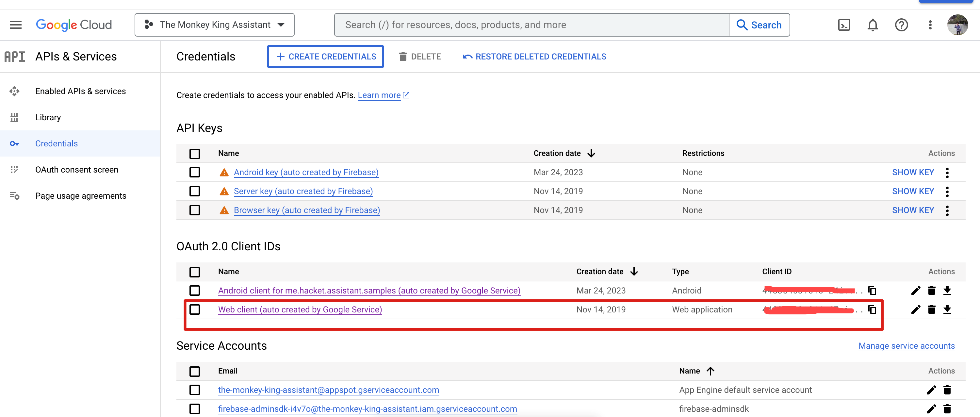
Task: Open The Monkey King Assistant project selector
Action: 214,25
